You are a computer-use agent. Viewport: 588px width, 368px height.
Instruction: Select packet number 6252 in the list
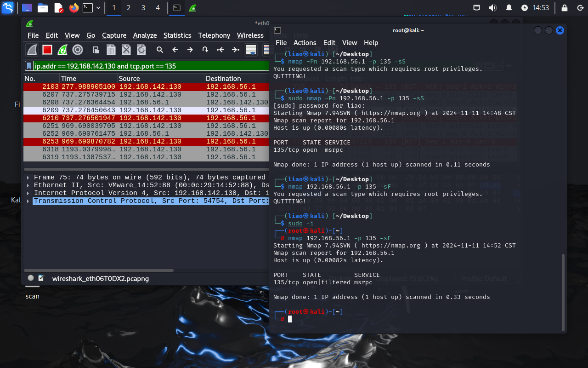tap(146, 133)
